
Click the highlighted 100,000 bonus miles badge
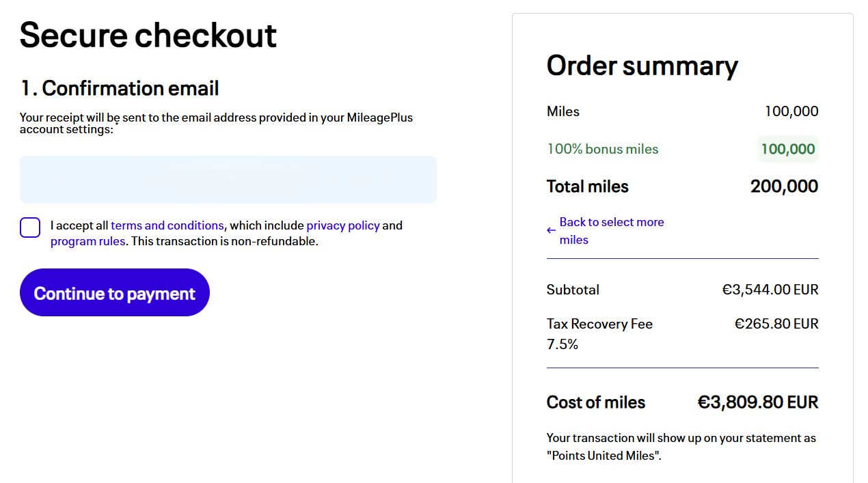tap(788, 148)
